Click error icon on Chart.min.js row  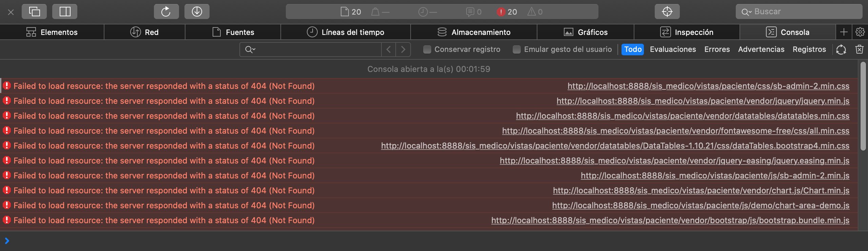click(7, 190)
